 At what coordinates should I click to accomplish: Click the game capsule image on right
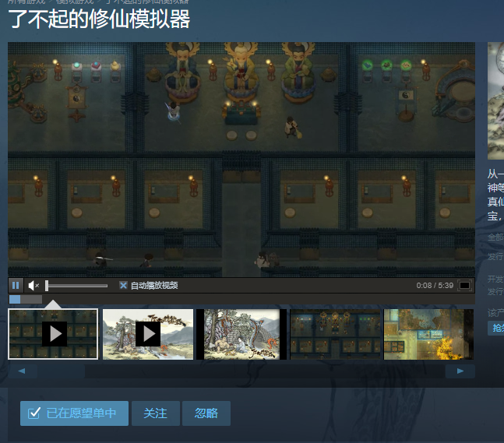point(495,100)
